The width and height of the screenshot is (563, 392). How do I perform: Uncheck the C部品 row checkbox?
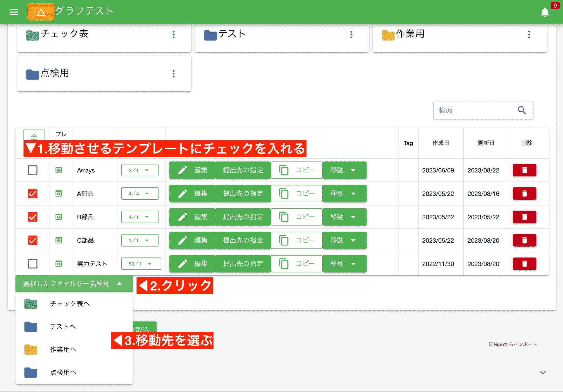point(33,240)
